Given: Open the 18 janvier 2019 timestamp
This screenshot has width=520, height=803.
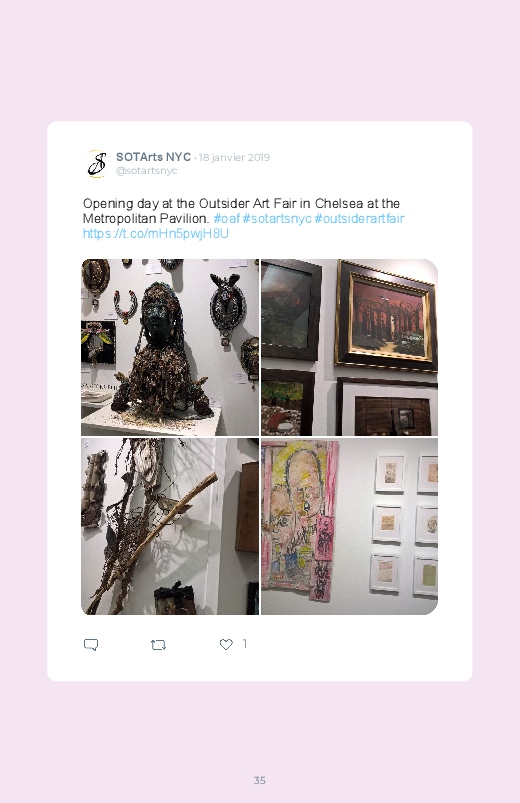Looking at the screenshot, I should click(x=234, y=157).
